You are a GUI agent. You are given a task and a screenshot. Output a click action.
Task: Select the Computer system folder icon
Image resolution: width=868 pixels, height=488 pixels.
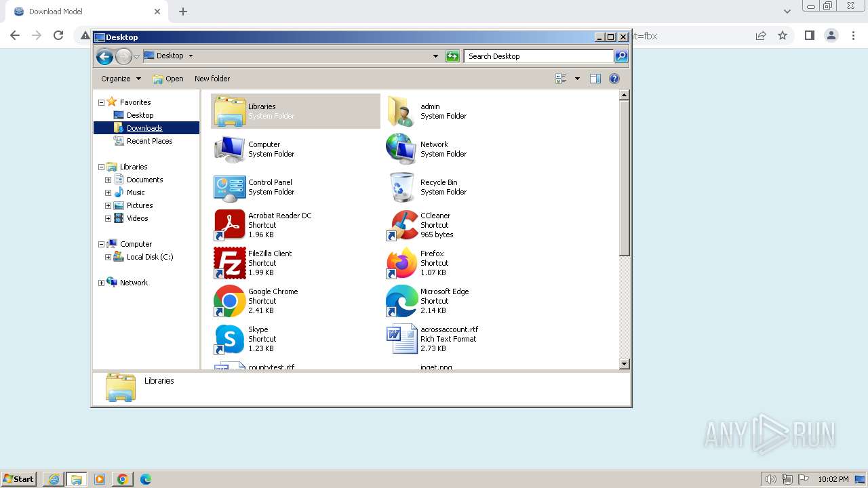pyautogui.click(x=230, y=149)
